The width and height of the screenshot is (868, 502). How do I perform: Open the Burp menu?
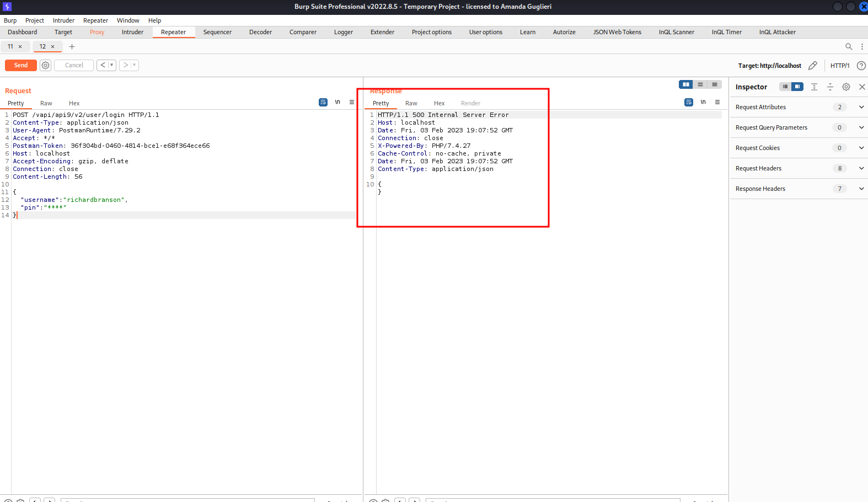click(x=10, y=20)
